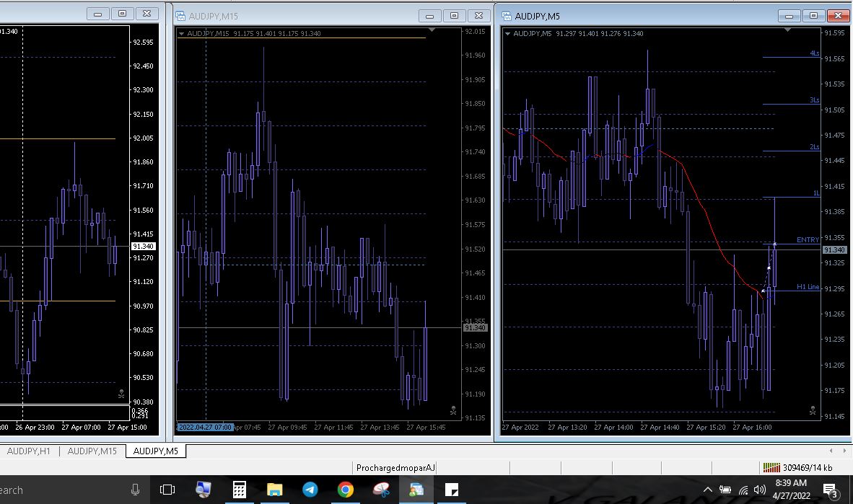Open the Snipping Tool taskbar icon

pyautogui.click(x=381, y=490)
